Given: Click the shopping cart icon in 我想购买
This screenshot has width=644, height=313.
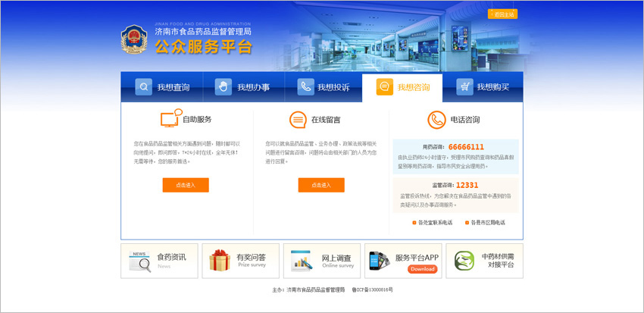Looking at the screenshot, I should (x=465, y=87).
